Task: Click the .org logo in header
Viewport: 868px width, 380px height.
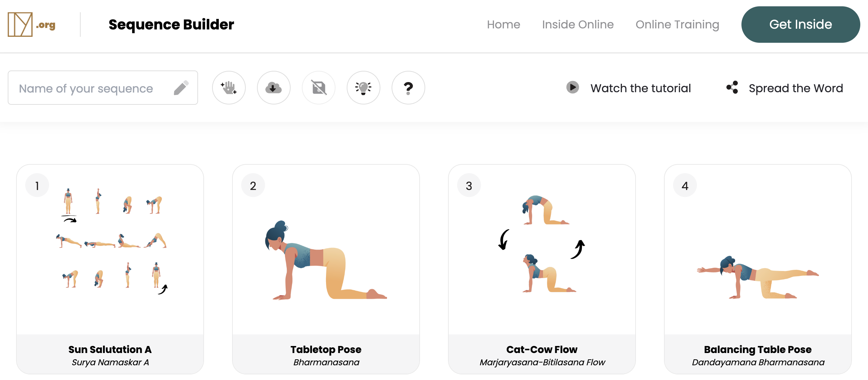Action: tap(32, 25)
